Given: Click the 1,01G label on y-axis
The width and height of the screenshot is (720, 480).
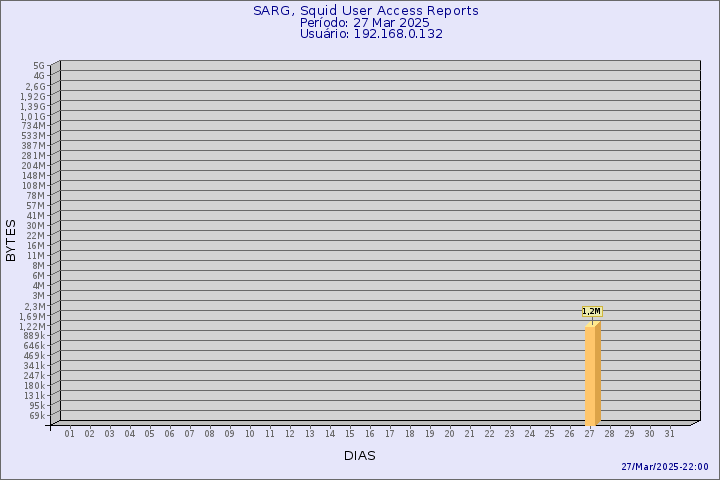Looking at the screenshot, I should click(32, 116).
